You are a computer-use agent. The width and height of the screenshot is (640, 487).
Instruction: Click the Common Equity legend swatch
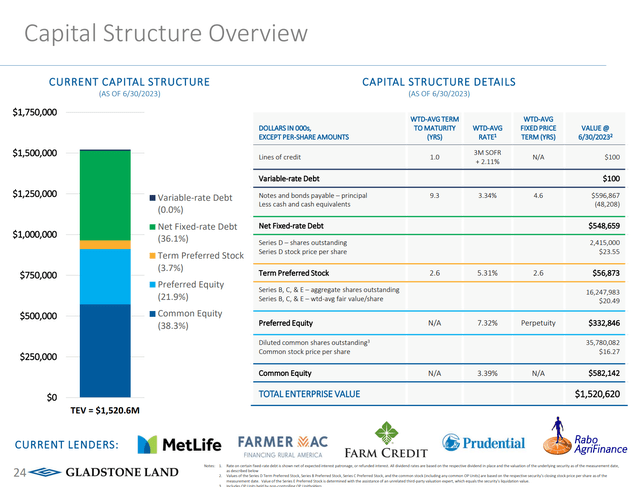click(x=153, y=314)
